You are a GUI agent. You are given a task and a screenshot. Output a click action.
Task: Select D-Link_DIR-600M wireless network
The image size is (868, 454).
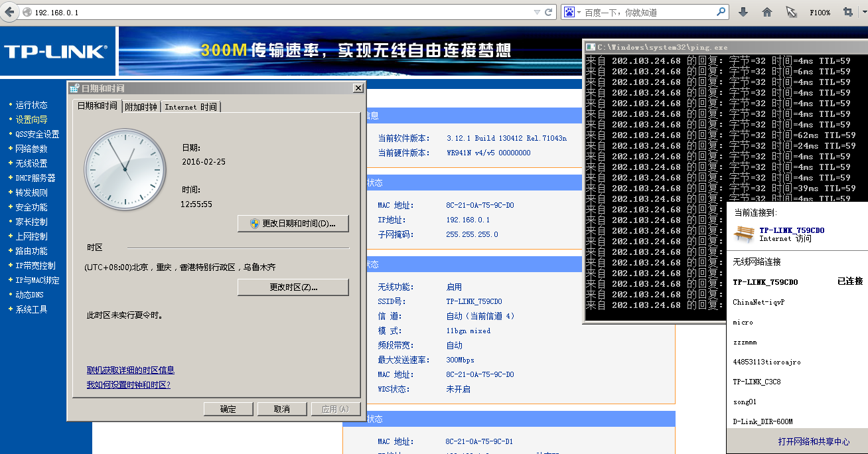pos(798,421)
